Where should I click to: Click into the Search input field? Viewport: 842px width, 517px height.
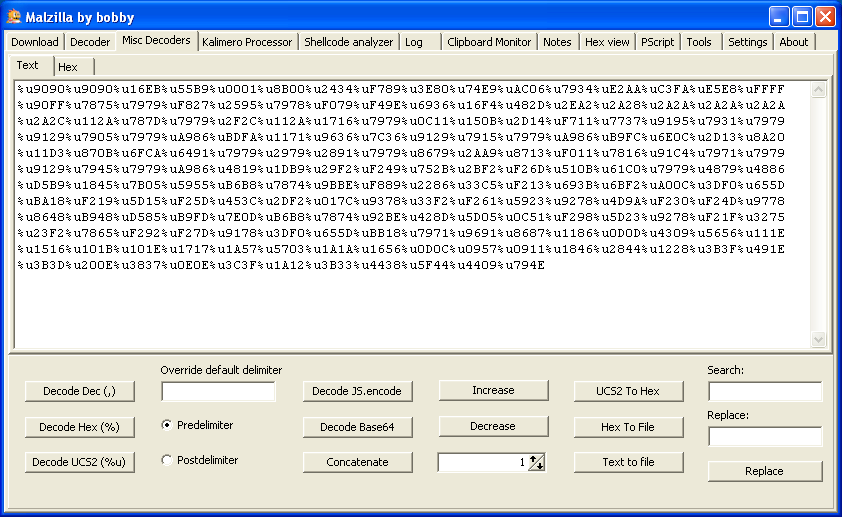pyautogui.click(x=764, y=391)
